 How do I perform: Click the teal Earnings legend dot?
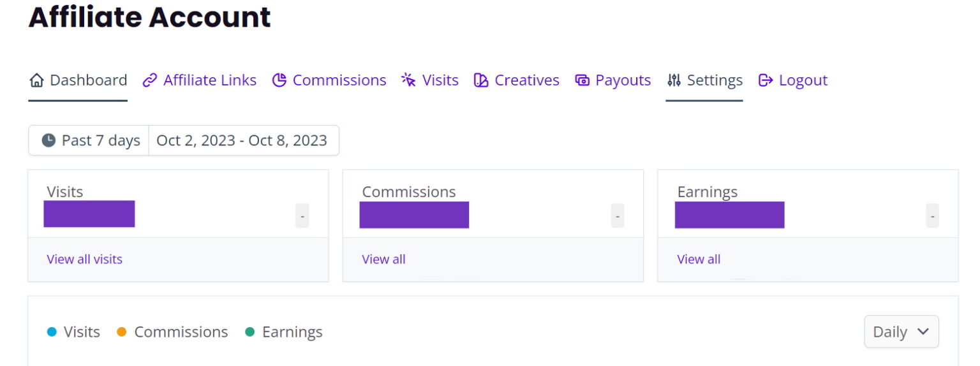pos(250,332)
